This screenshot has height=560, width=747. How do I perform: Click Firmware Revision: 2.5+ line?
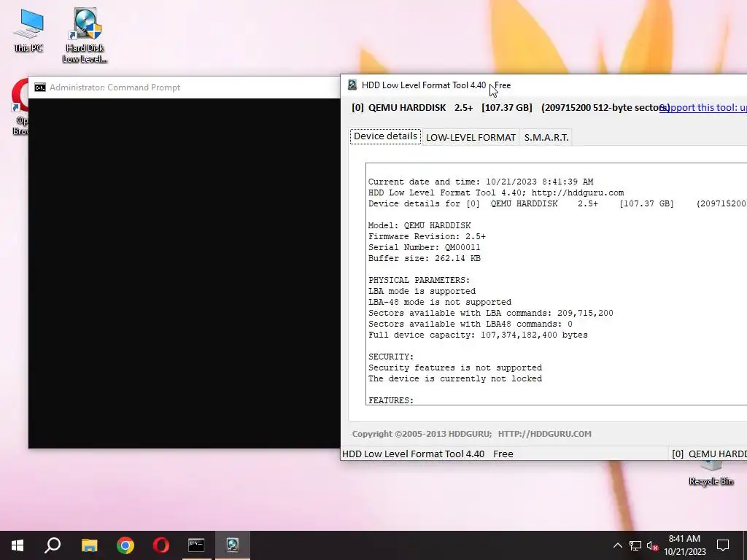tap(427, 236)
